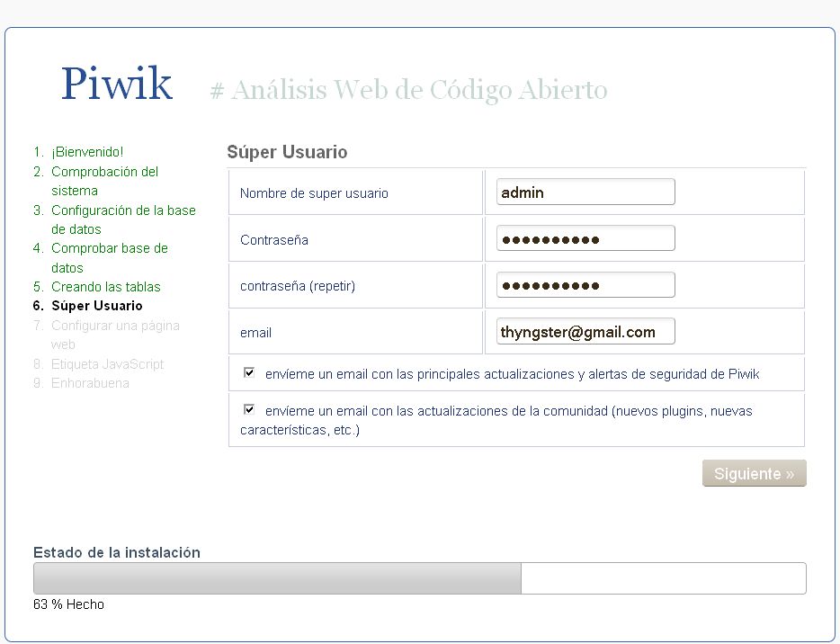Screen dimensions: 840x644
Task: Click the 'email' label
Action: [x=255, y=333]
